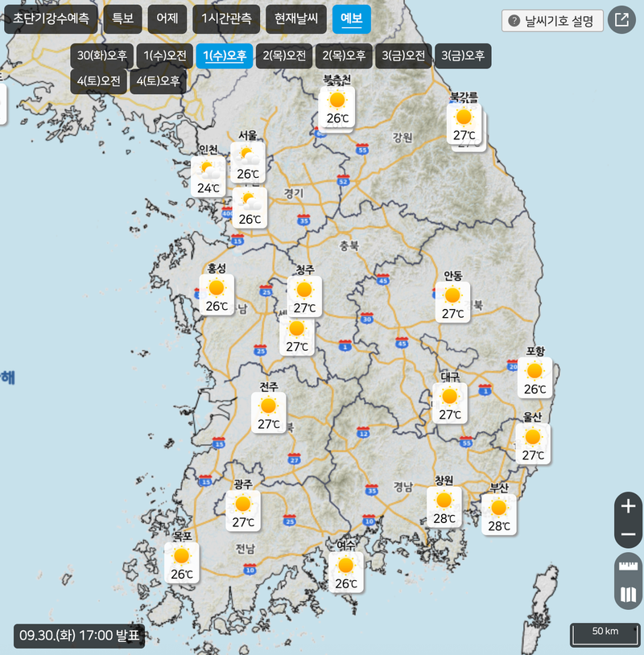The height and width of the screenshot is (655, 644).
Task: Switch to the 초단기강수예측 tab
Action: point(51,19)
